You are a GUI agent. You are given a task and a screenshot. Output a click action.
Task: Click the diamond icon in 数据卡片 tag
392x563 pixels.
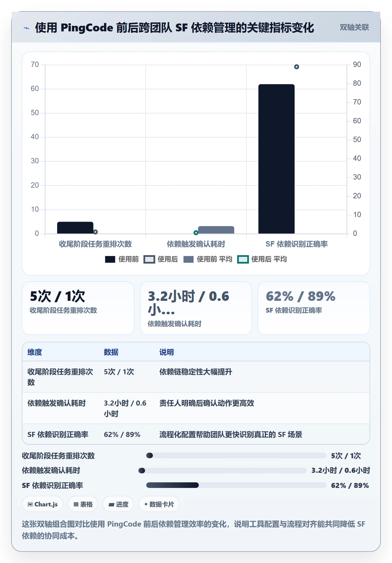(x=146, y=504)
